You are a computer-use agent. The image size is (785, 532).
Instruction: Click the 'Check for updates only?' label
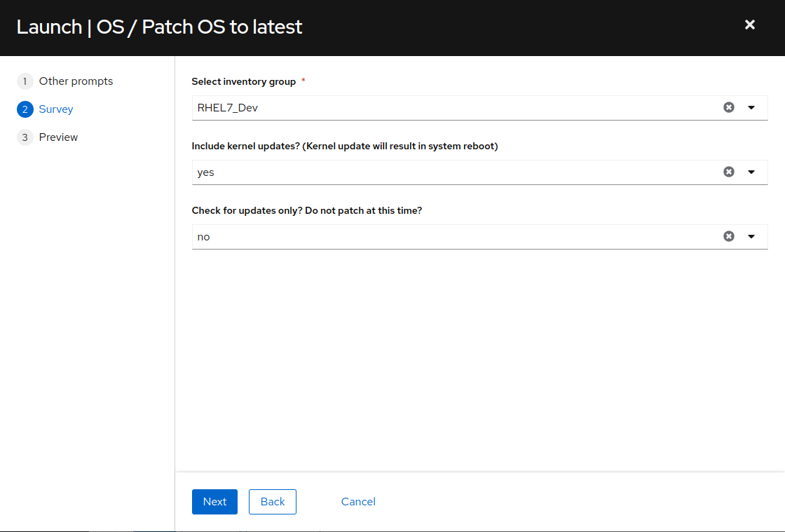tap(307, 211)
